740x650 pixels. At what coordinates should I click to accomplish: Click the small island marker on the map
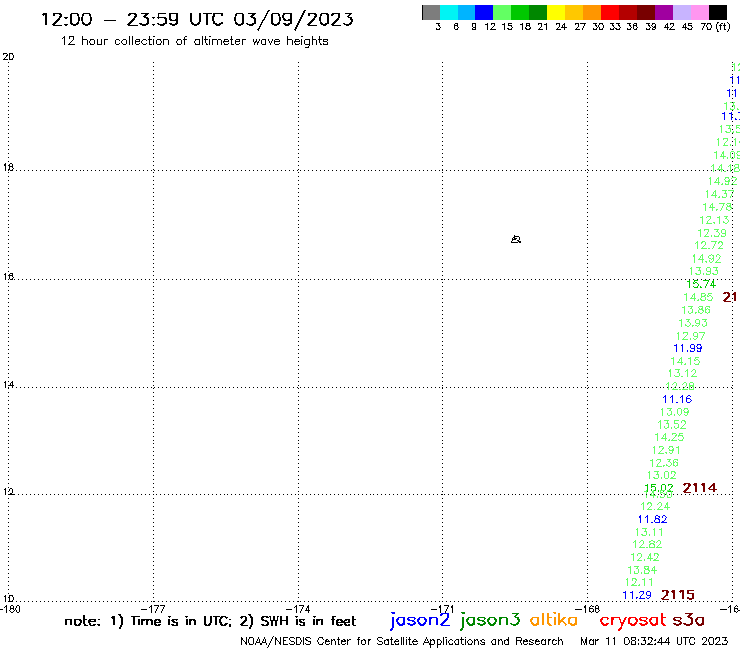(516, 239)
